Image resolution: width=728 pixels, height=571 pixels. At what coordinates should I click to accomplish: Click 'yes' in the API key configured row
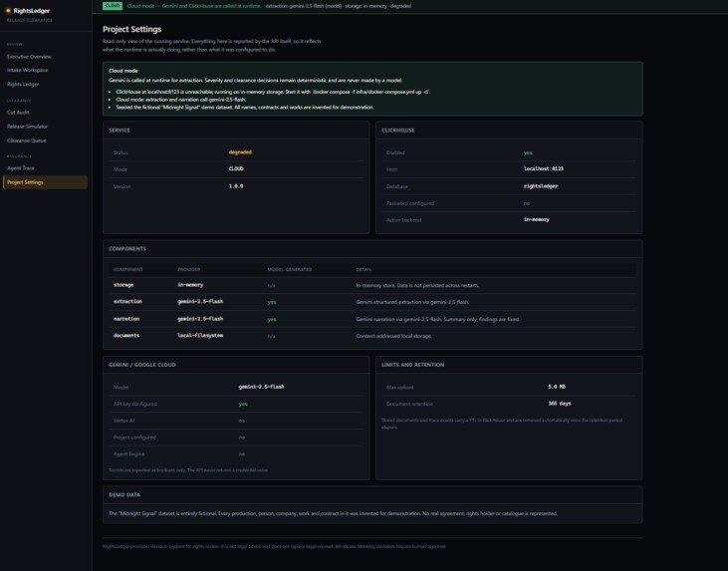click(x=243, y=405)
